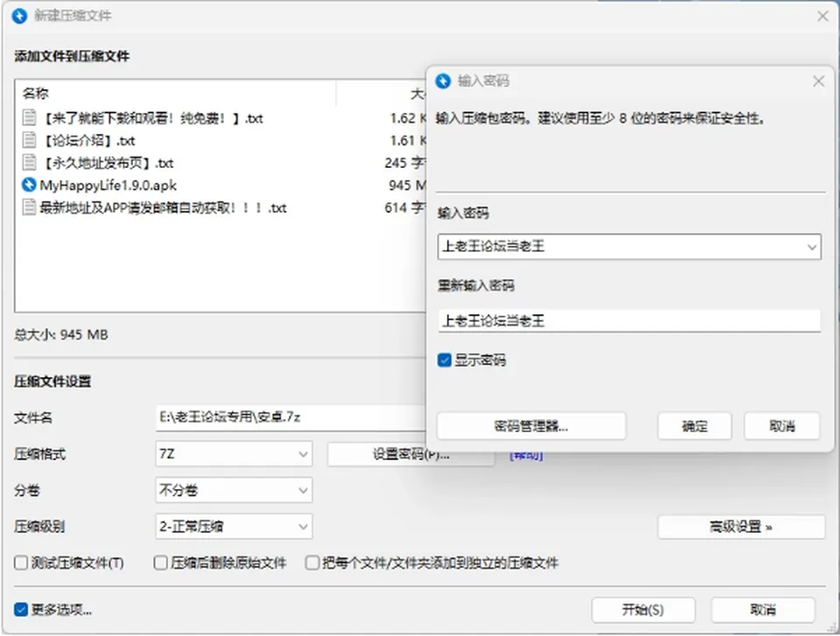This screenshot has width=840, height=636.
Task: Click the file icon beside 【来了就能下载和观看！纯免费！】.txt
Action: [29, 118]
